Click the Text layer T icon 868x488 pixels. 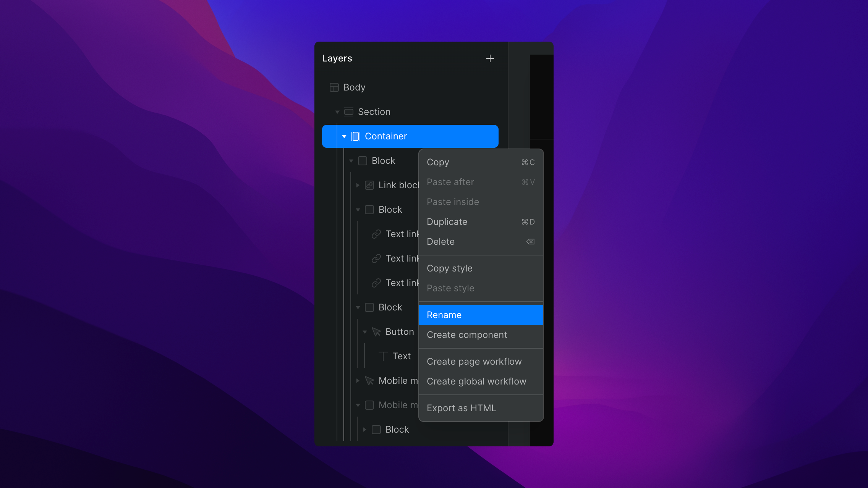[383, 356]
